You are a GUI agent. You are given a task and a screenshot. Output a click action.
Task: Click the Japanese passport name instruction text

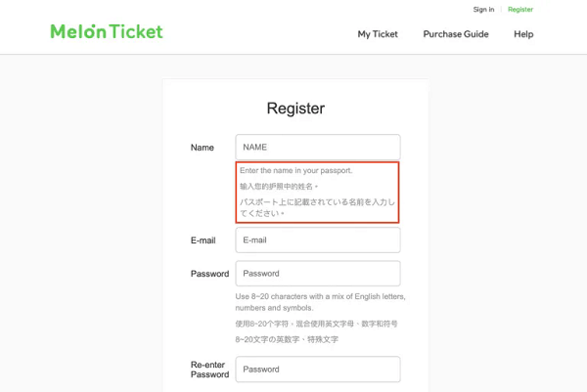317,206
